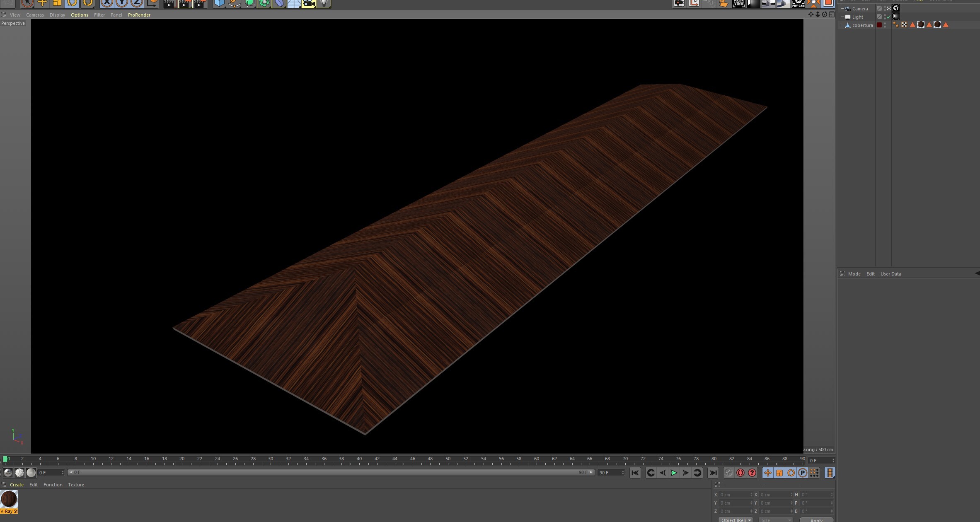Click the Camera layer swatch
This screenshot has height=522, width=980.
coord(879,8)
